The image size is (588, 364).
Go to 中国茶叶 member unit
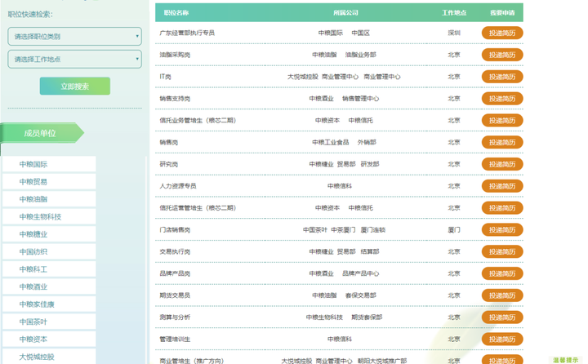pyautogui.click(x=49, y=322)
